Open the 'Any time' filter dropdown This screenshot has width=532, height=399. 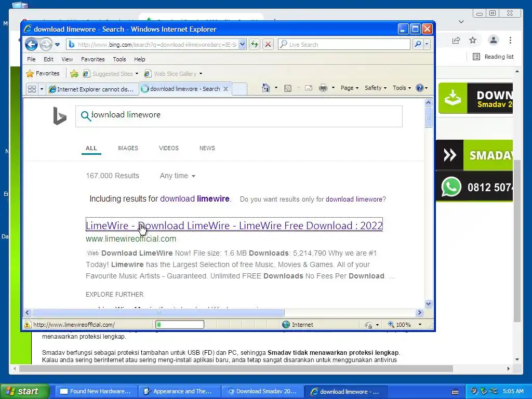pos(178,176)
